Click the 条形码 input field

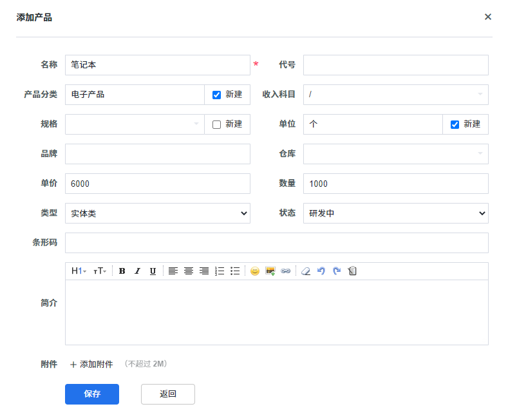tap(276, 243)
